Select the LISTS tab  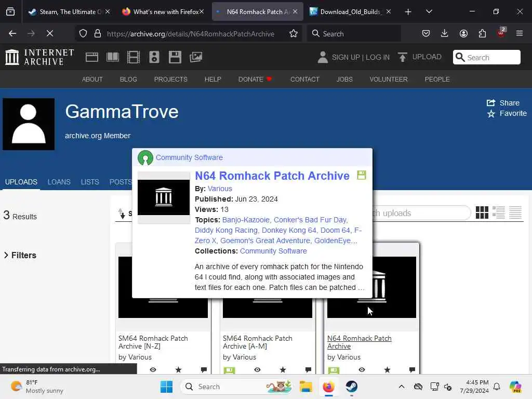click(90, 182)
